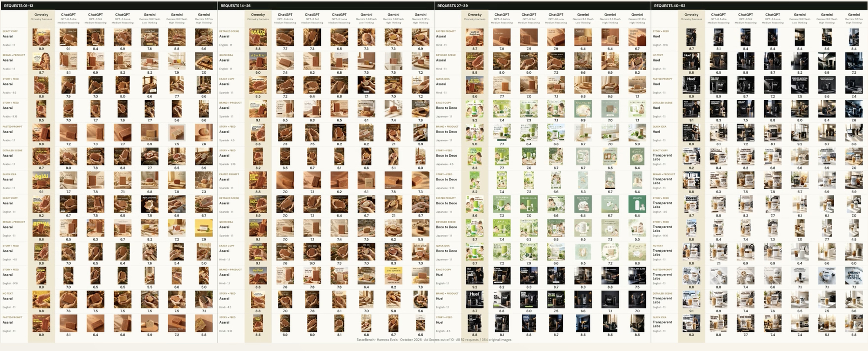Click the 4.8 Gemini 3.1 Pro score in Transparent Labs 9:16 row
The width and height of the screenshot is (868, 351).
(854, 239)
